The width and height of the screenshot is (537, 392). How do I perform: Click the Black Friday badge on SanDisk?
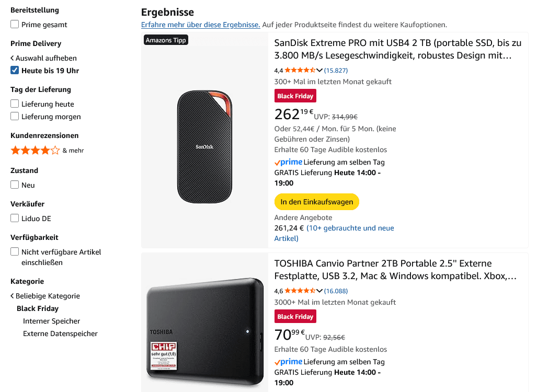click(x=295, y=96)
